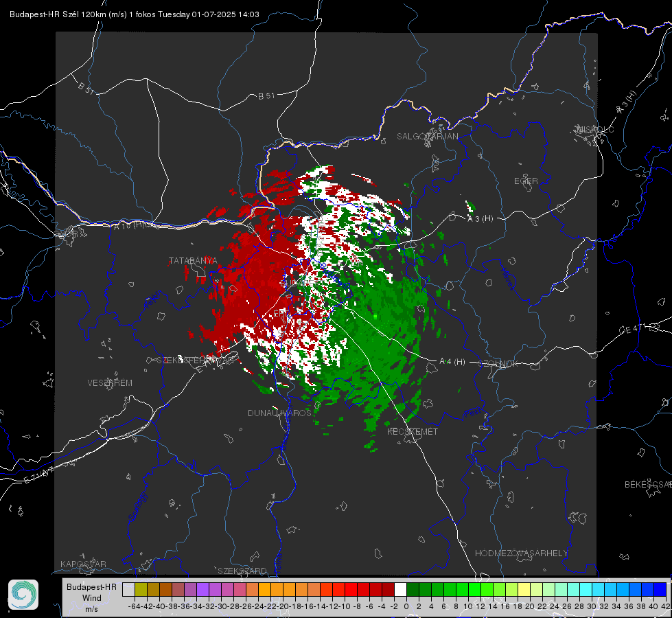Click the blue Heves county label
The height and width of the screenshot is (618, 672).
pos(507,279)
